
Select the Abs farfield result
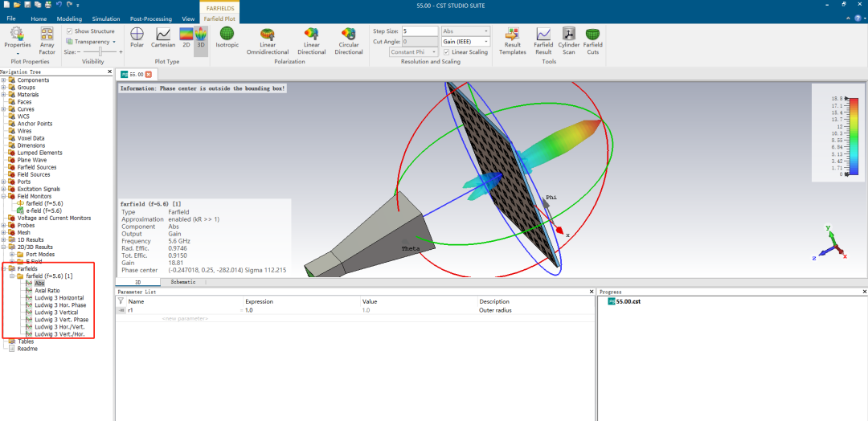pos(39,284)
